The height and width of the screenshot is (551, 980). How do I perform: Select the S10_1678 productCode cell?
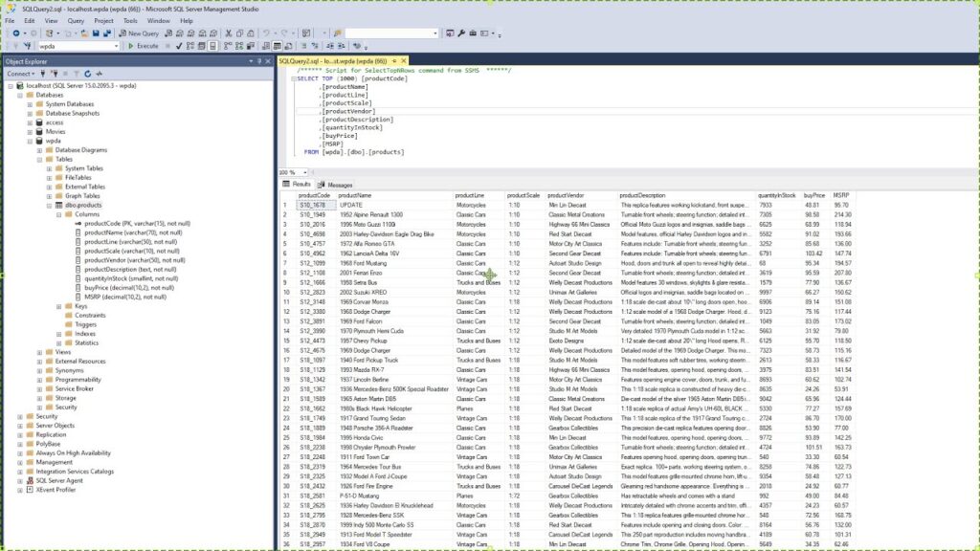tap(315, 205)
